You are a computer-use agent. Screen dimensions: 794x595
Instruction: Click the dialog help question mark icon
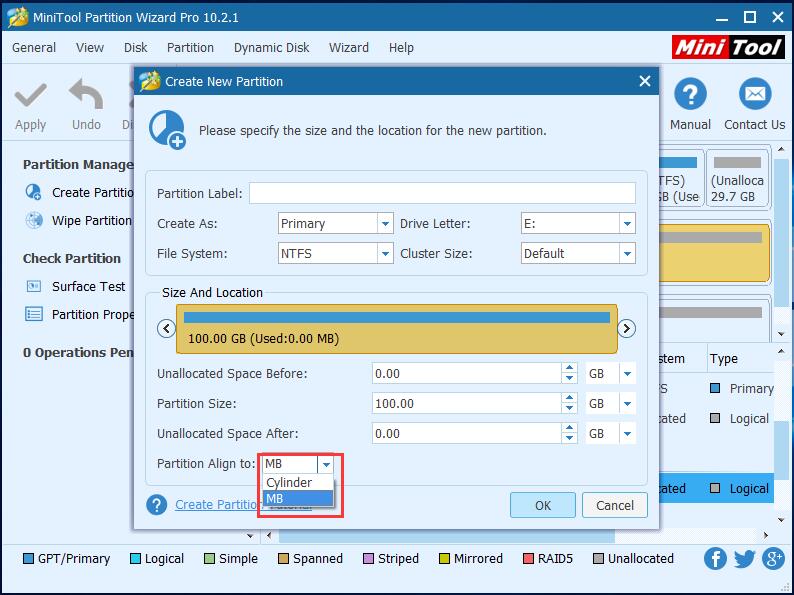156,504
